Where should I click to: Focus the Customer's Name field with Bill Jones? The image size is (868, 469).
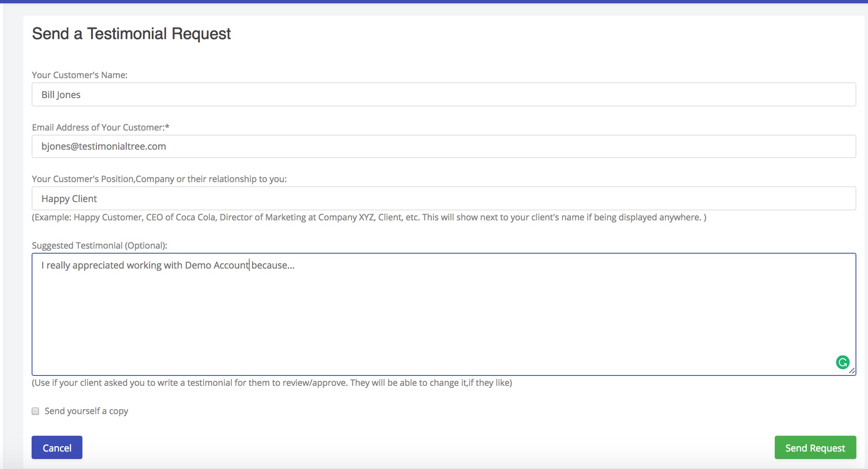point(444,94)
